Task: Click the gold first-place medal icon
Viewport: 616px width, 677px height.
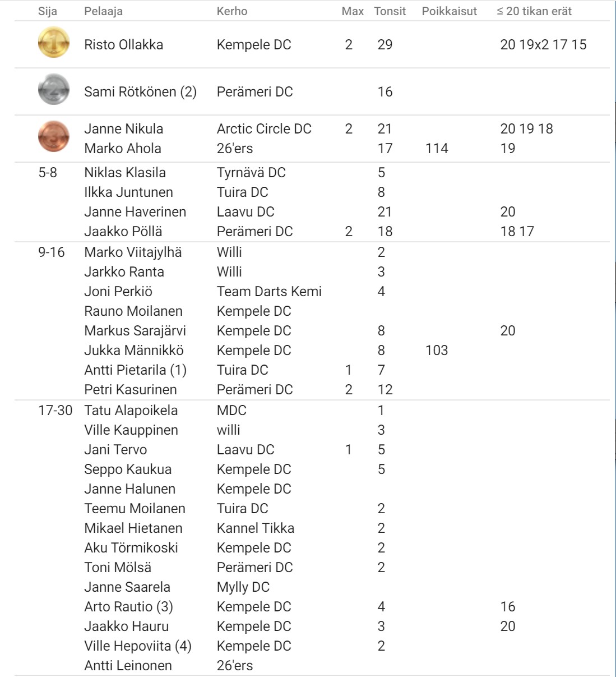Action: point(54,43)
